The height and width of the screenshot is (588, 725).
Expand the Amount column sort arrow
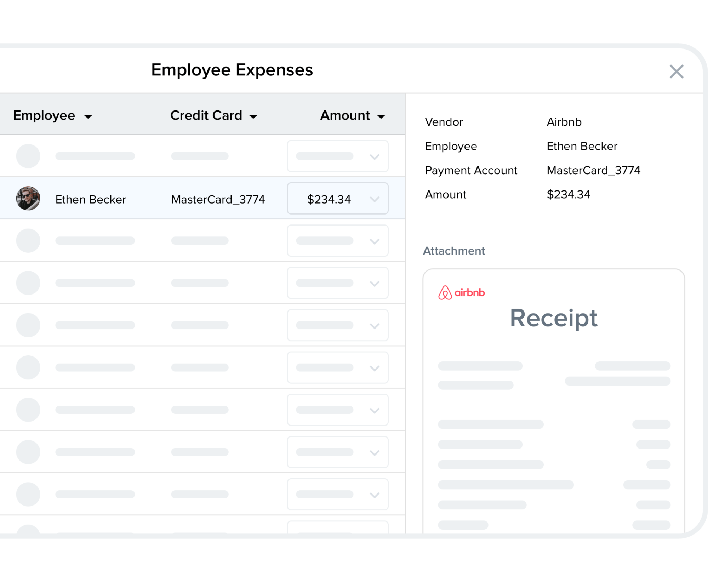click(x=381, y=116)
